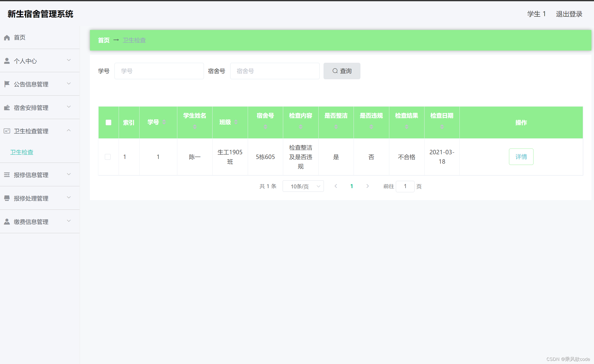Click 退出登录 to log out
This screenshot has height=364, width=594.
point(569,14)
